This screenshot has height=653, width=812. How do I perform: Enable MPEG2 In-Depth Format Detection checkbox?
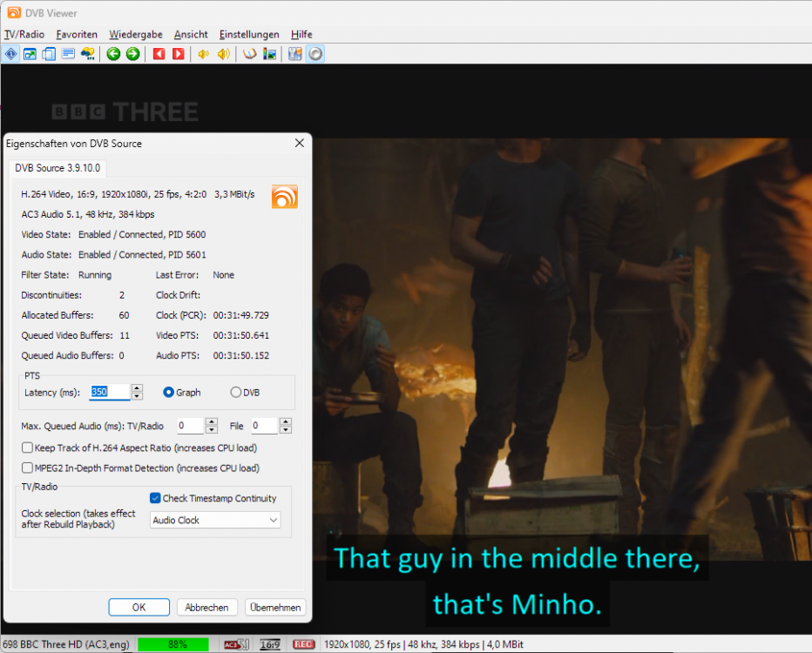point(27,468)
